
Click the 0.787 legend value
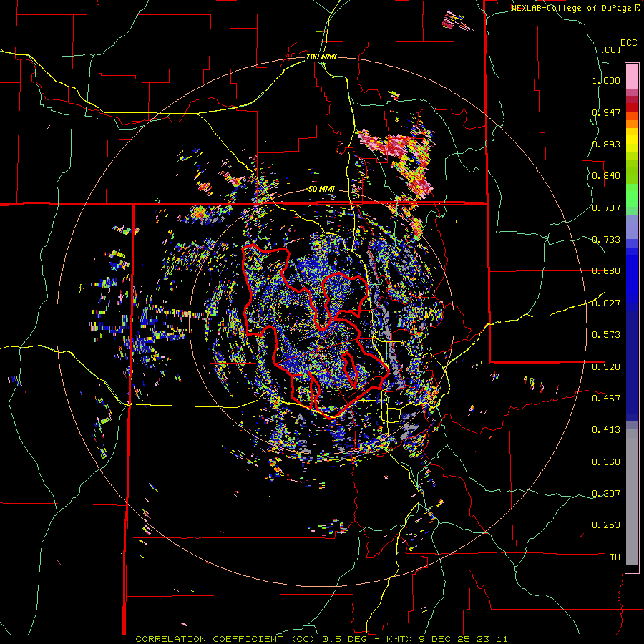click(606, 208)
